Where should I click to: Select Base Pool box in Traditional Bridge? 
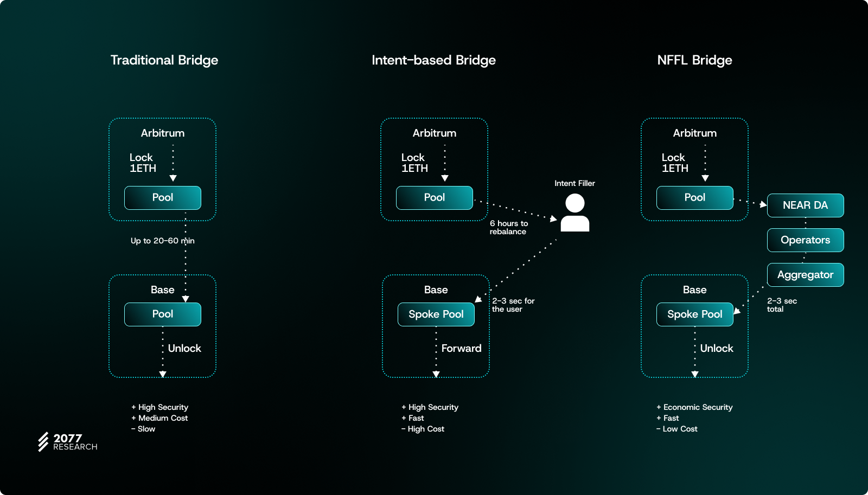[162, 314]
